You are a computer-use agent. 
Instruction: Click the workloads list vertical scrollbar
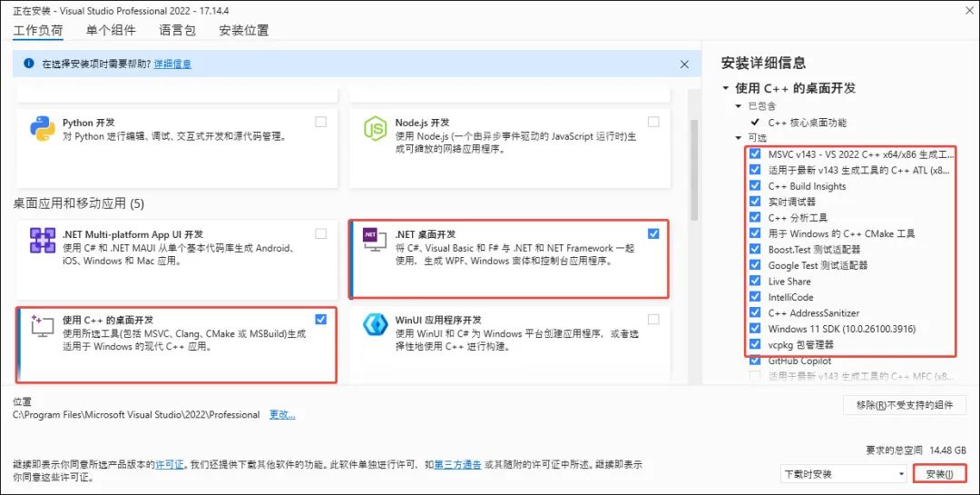[694, 169]
